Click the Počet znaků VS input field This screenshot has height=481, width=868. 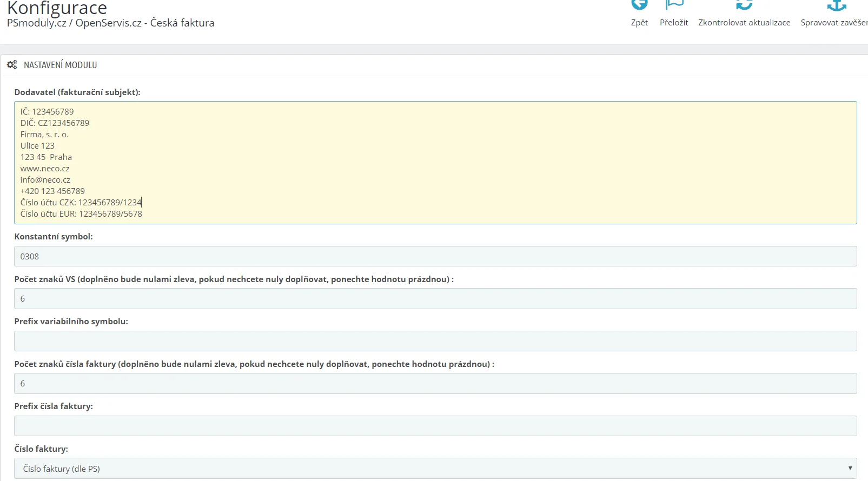click(435, 298)
